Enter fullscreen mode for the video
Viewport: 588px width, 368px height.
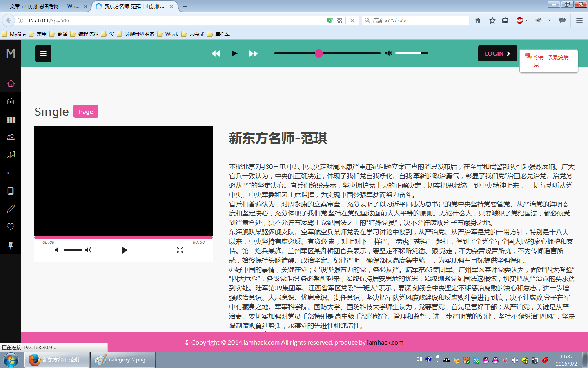(x=180, y=250)
